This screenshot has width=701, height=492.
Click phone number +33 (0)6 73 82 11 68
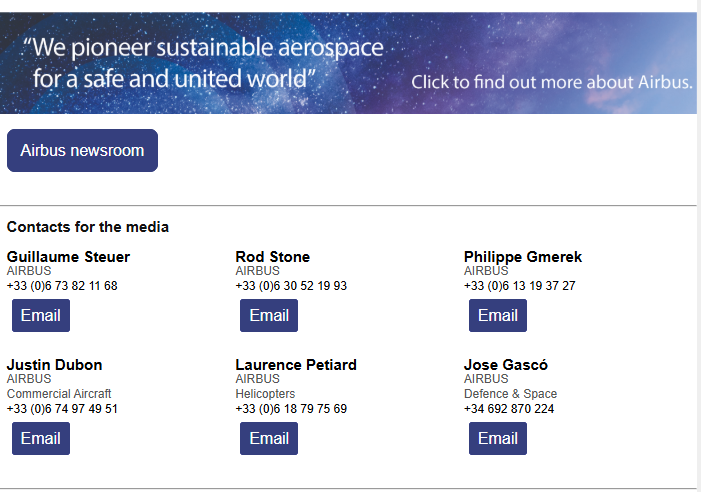click(x=62, y=286)
